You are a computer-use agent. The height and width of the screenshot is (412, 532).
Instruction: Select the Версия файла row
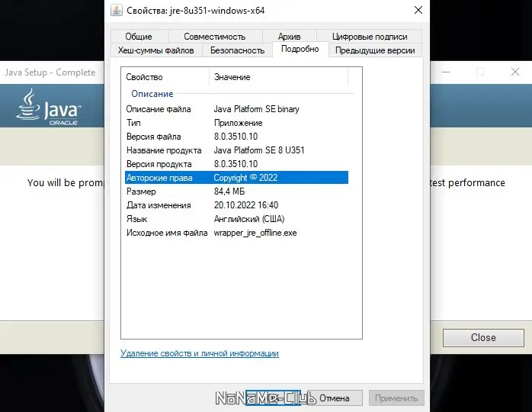[x=236, y=137]
